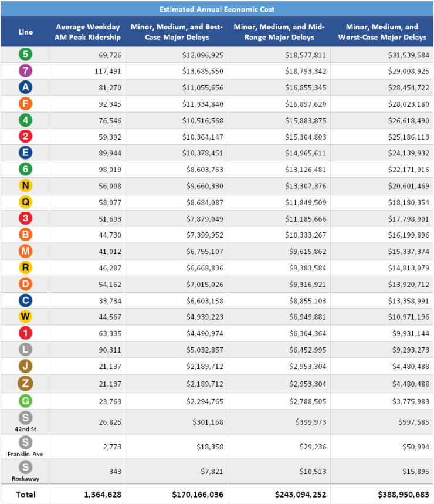Click the red 1 line bullet
The height and width of the screenshot is (504, 434).
[26, 333]
